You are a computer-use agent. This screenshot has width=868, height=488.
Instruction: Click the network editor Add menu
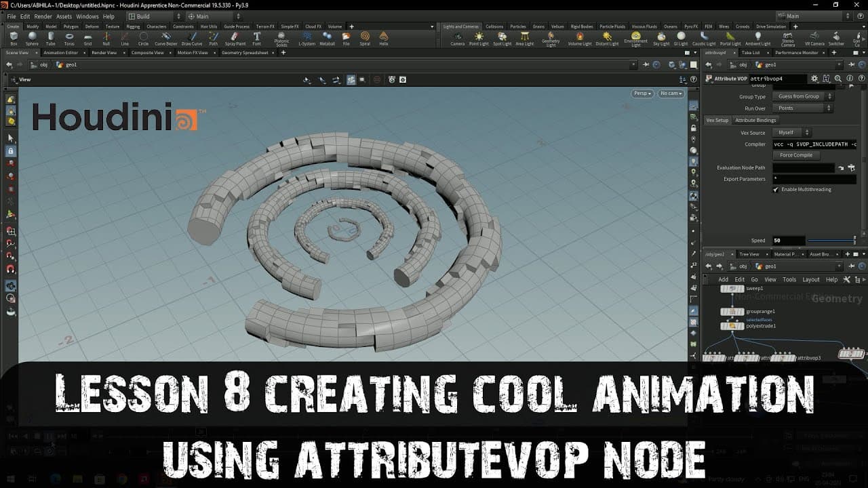pos(723,279)
